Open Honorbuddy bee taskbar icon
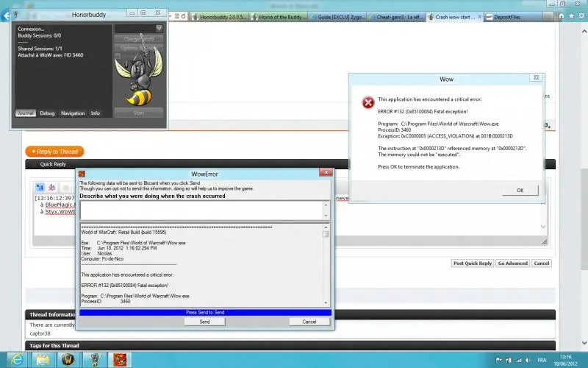This screenshot has height=368, width=588. (x=93, y=360)
